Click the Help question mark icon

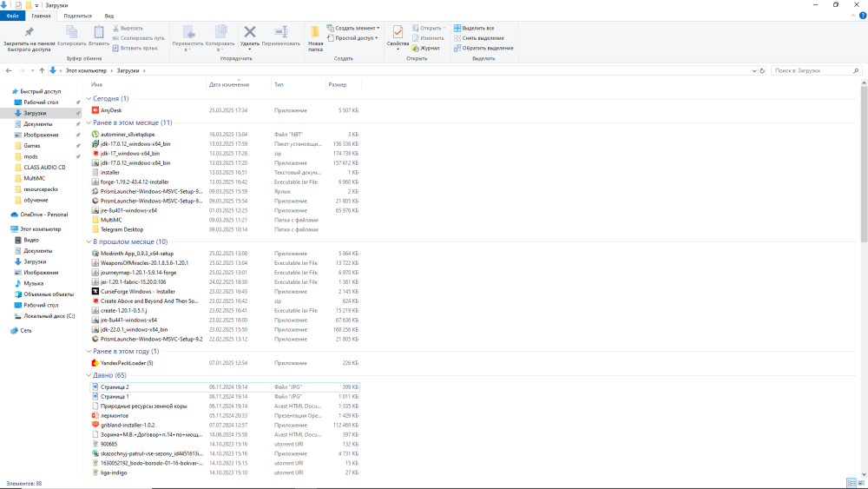pos(863,16)
